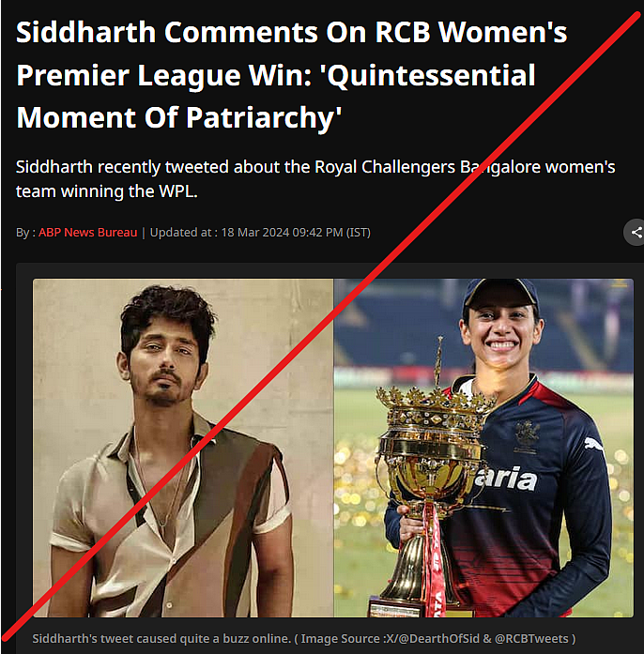Screen dimensions: 644x654
Task: Click the 'Image Source' label in the caption
Action: point(340,639)
